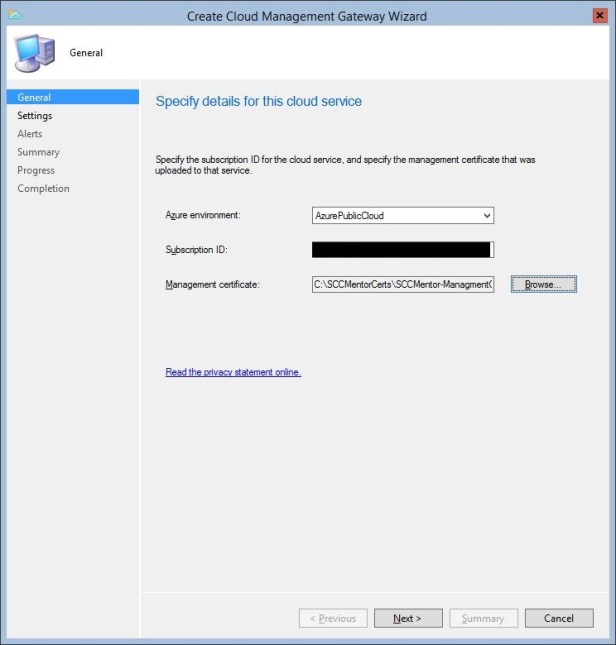Close the Create Cloud Management Gateway Wizard
Screen dimensions: 616x645
click(x=600, y=16)
